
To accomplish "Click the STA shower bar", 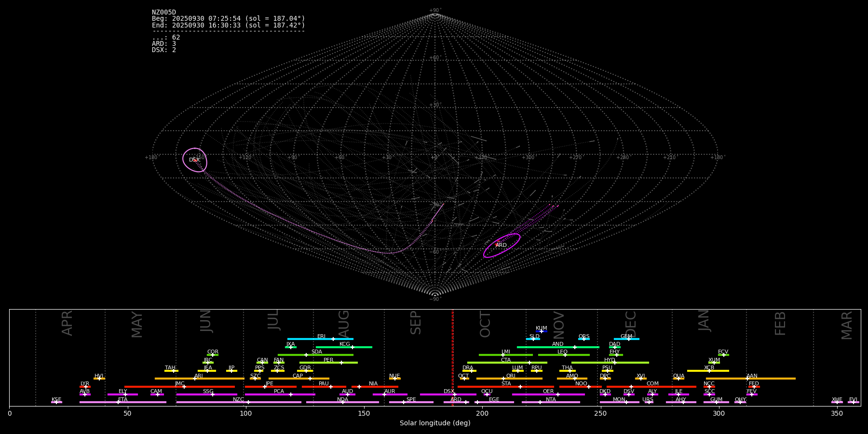I will pyautogui.click(x=506, y=386).
